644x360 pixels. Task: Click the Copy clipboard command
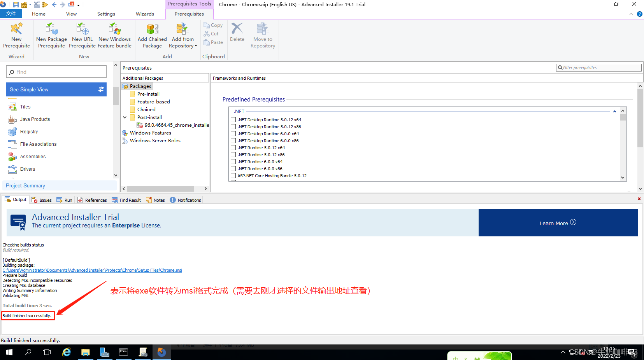tap(213, 25)
